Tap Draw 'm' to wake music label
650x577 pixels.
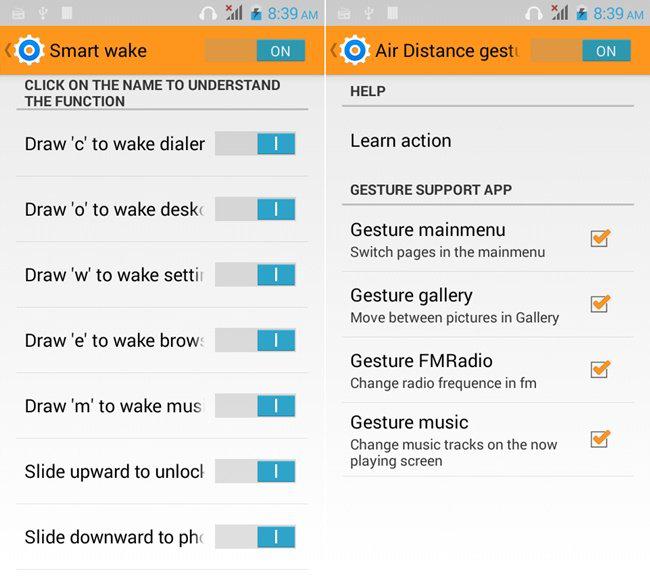[114, 406]
